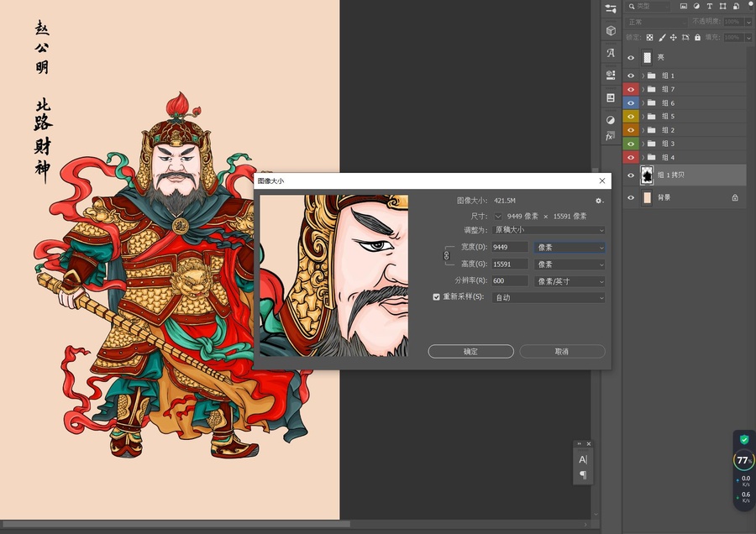Expand the 组 3 group arrow

(x=643, y=144)
